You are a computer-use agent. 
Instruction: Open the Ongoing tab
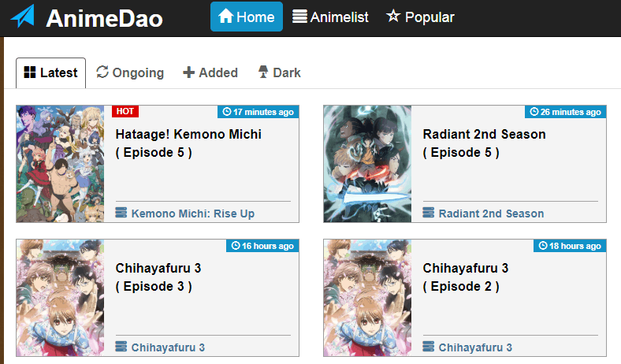tap(130, 73)
